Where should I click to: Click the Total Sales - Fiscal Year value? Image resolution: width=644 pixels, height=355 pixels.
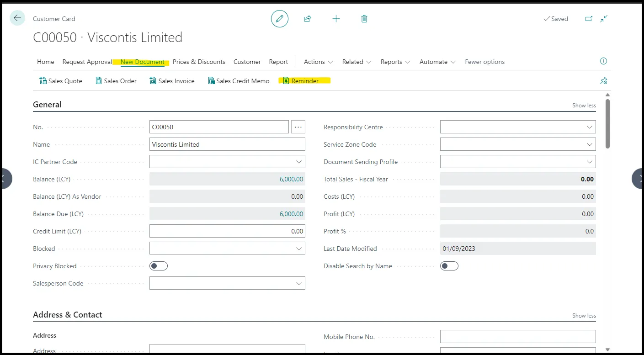[518, 179]
